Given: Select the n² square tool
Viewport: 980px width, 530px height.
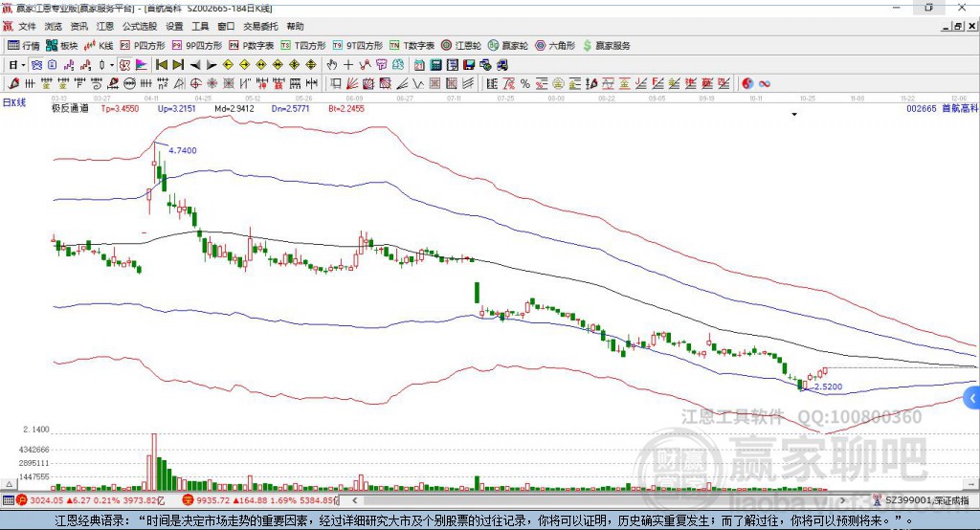Looking at the screenshot, I should click(163, 83).
